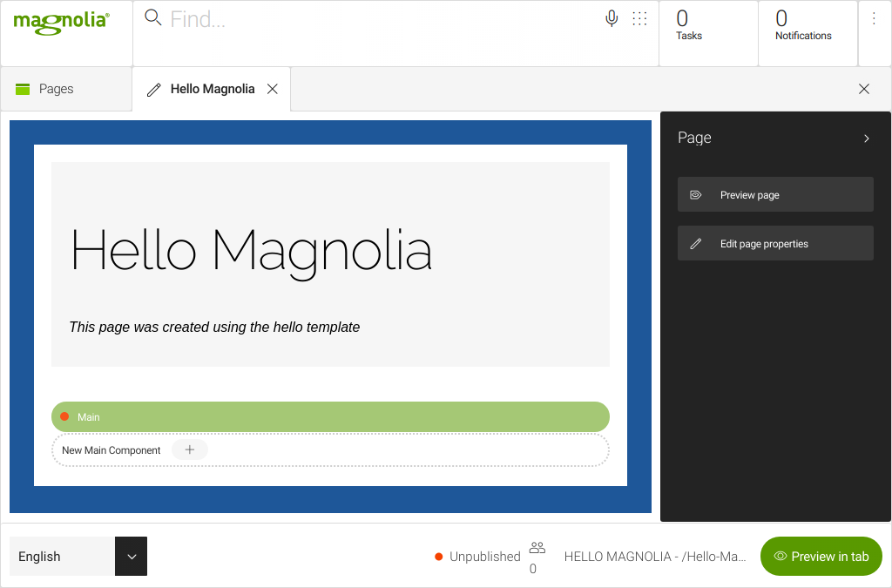The width and height of the screenshot is (892, 588).
Task: Select the Main area bar
Action: pyautogui.click(x=330, y=417)
